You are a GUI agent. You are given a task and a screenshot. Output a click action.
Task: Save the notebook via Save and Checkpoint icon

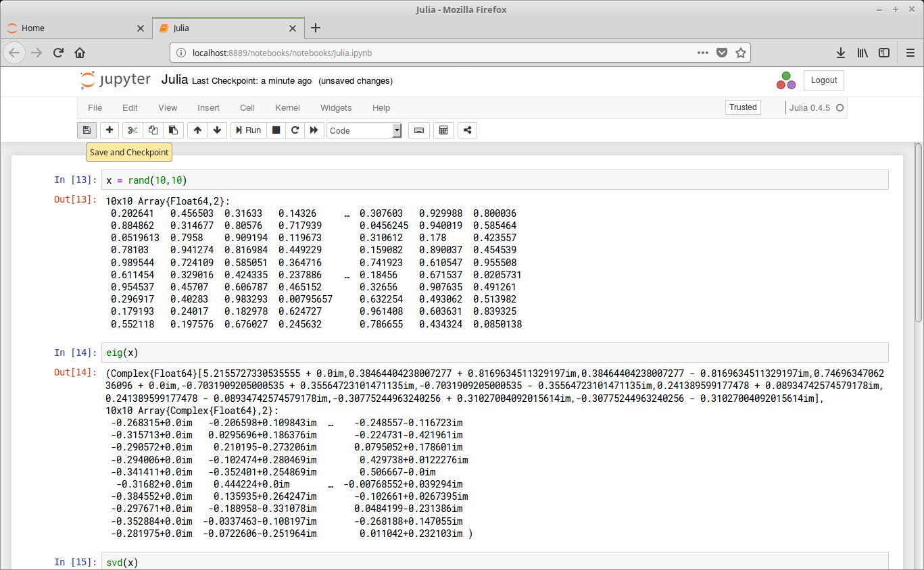tap(87, 130)
